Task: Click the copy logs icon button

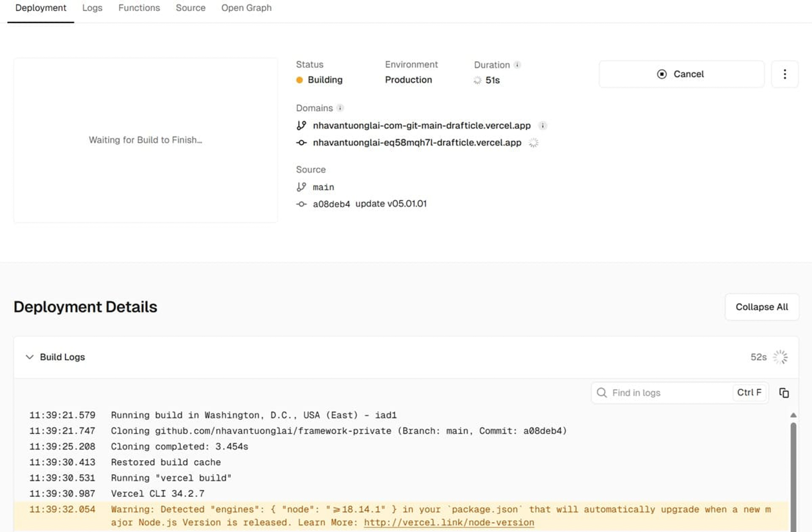Action: 784,392
